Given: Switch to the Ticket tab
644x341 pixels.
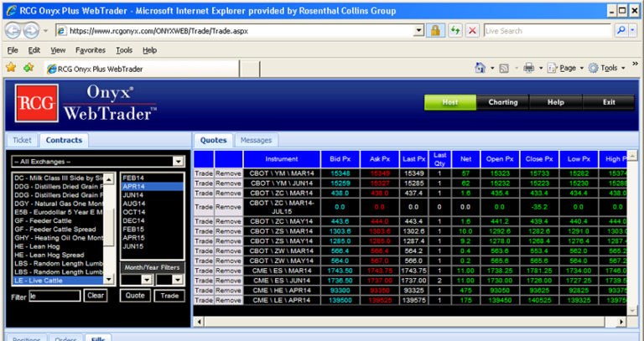Looking at the screenshot, I should pyautogui.click(x=22, y=140).
